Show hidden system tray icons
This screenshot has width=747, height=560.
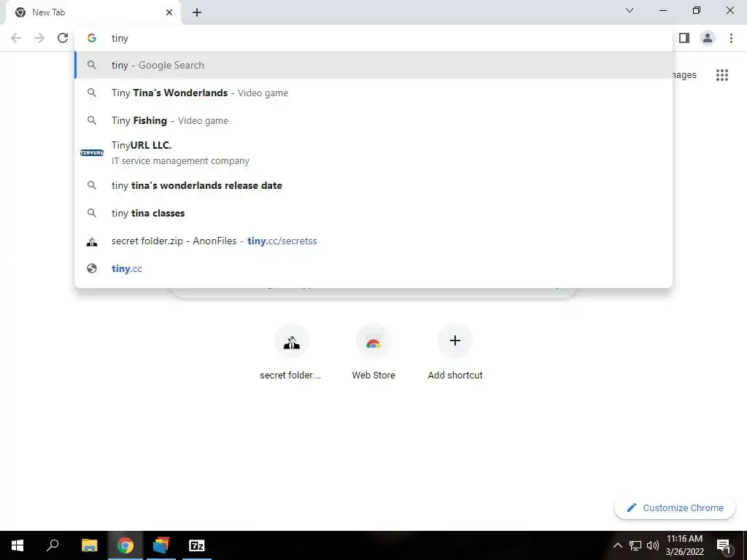click(x=617, y=545)
